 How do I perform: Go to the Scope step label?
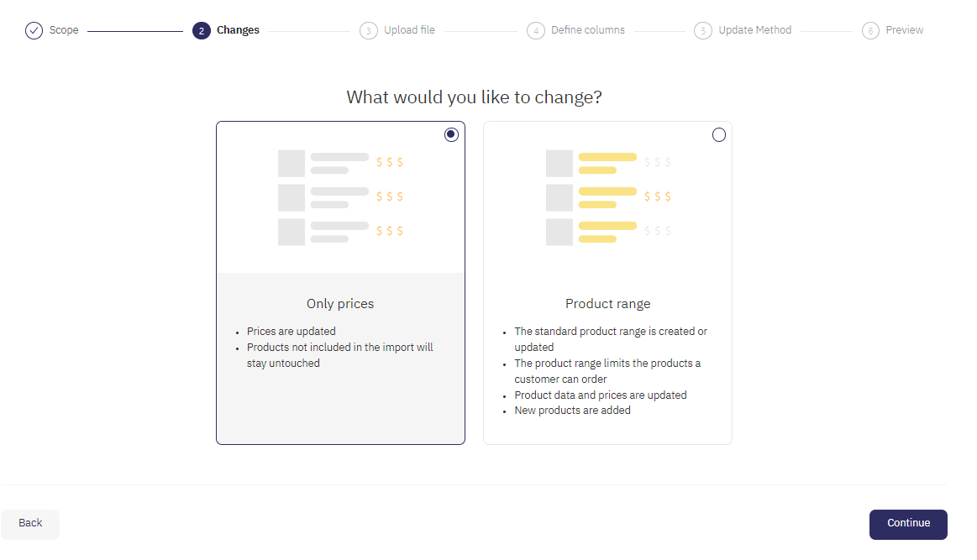click(64, 30)
